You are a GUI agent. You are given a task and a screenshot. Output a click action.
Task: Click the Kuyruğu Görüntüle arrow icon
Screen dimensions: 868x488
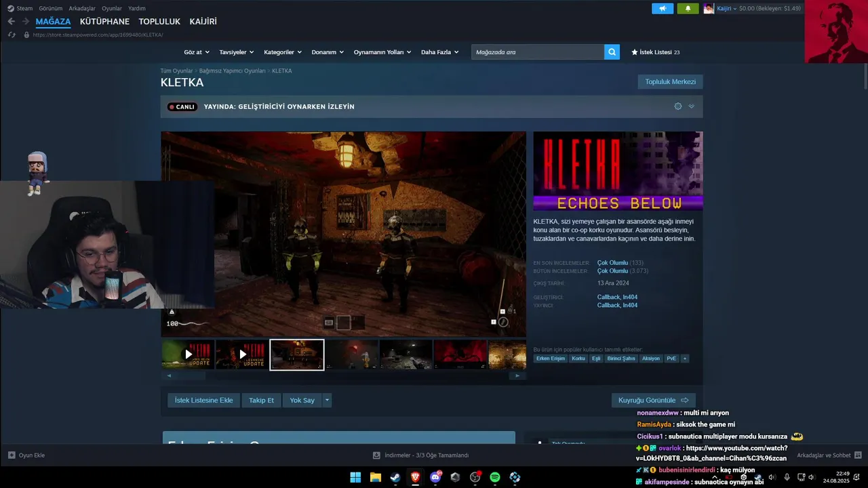pyautogui.click(x=685, y=401)
